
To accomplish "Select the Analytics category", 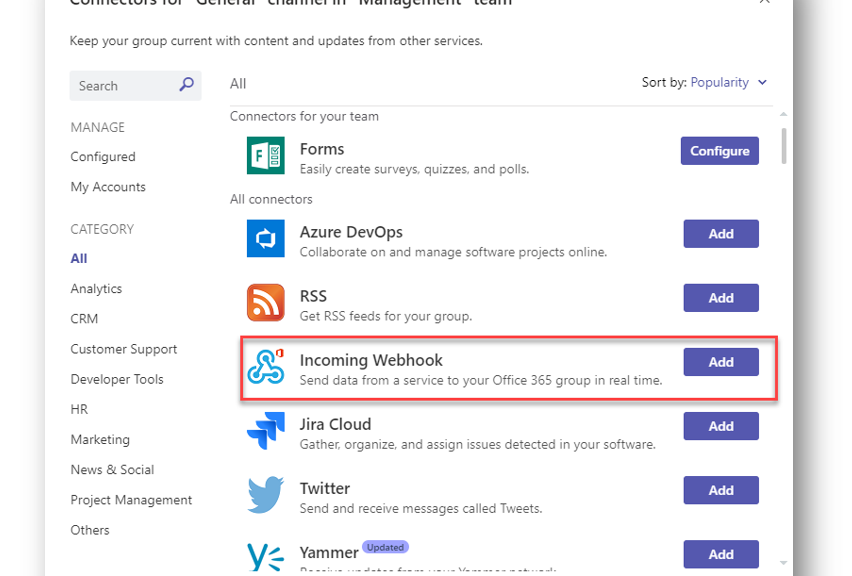I will [x=96, y=289].
